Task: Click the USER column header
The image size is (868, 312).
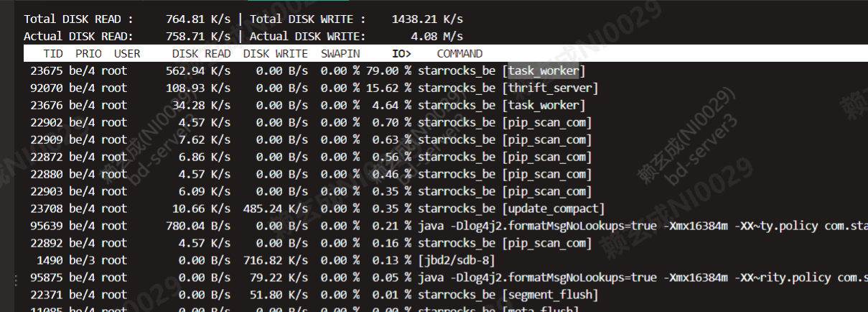Action: 127,54
